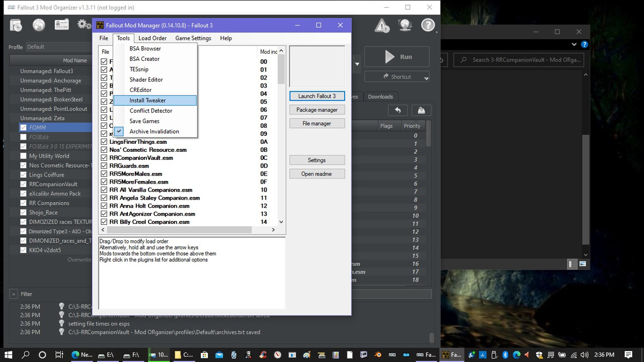Open the notification center icon
This screenshot has height=362, width=644.
(x=628, y=354)
